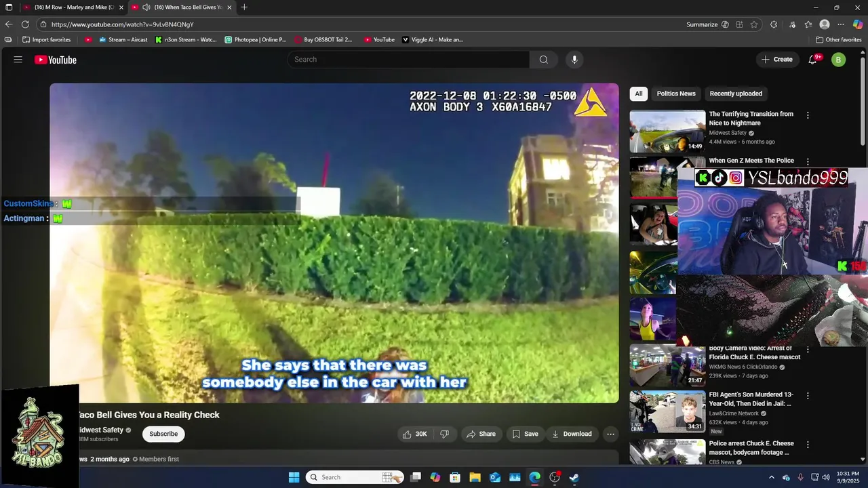868x488 pixels.
Task: Open YouTube notifications bell
Action: click(x=812, y=60)
